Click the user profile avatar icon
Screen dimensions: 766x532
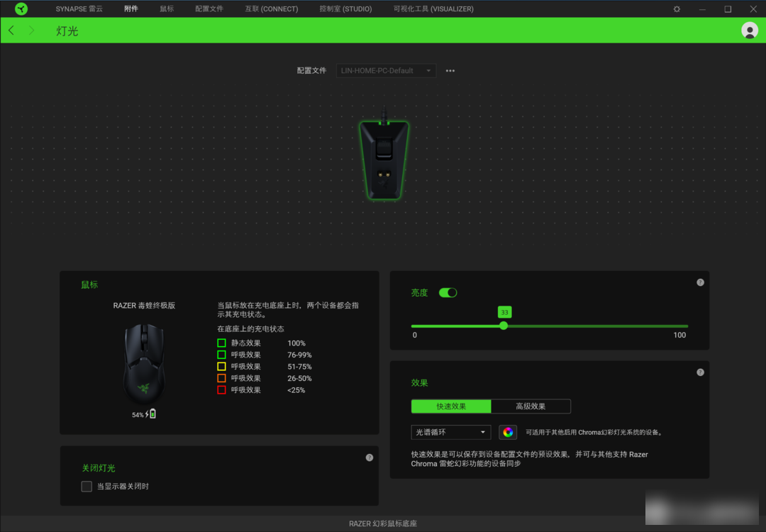749,31
